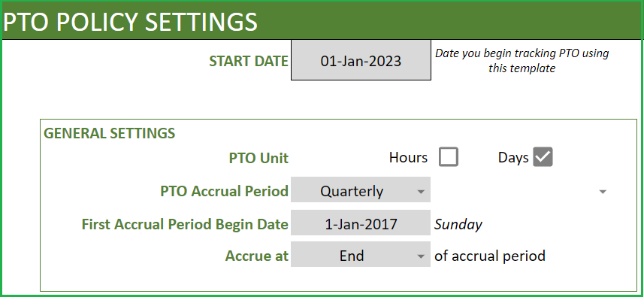Screen dimensions: 644x297
Task: Select the italic start date hint text
Action: coord(522,60)
